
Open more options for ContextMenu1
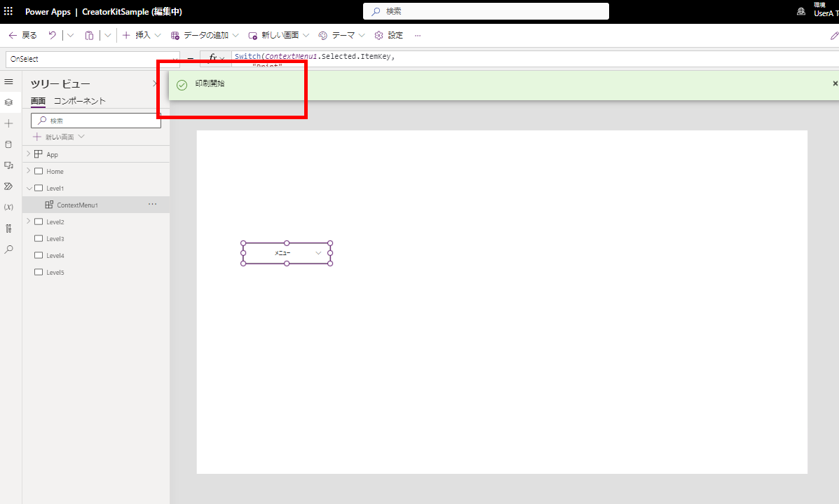click(152, 204)
